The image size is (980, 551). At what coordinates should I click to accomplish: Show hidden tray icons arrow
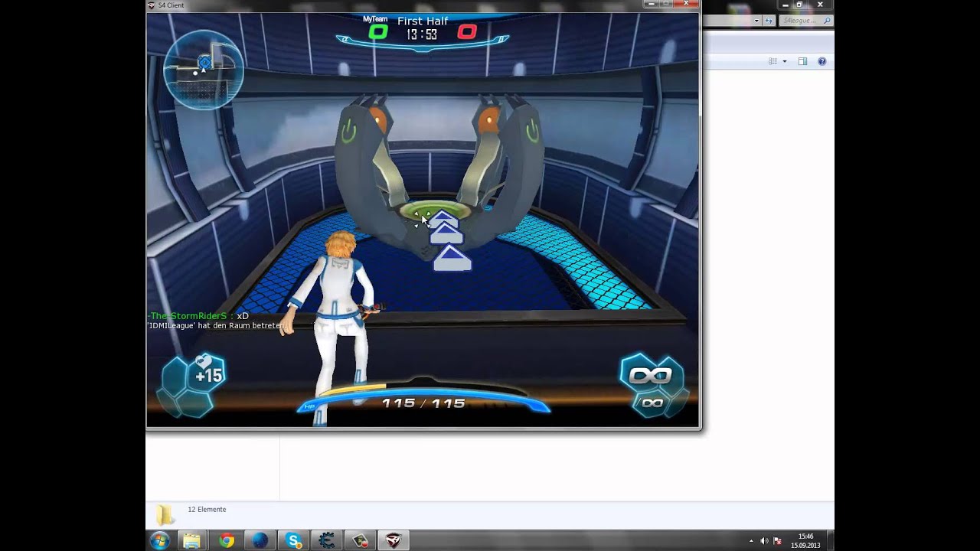tap(751, 541)
